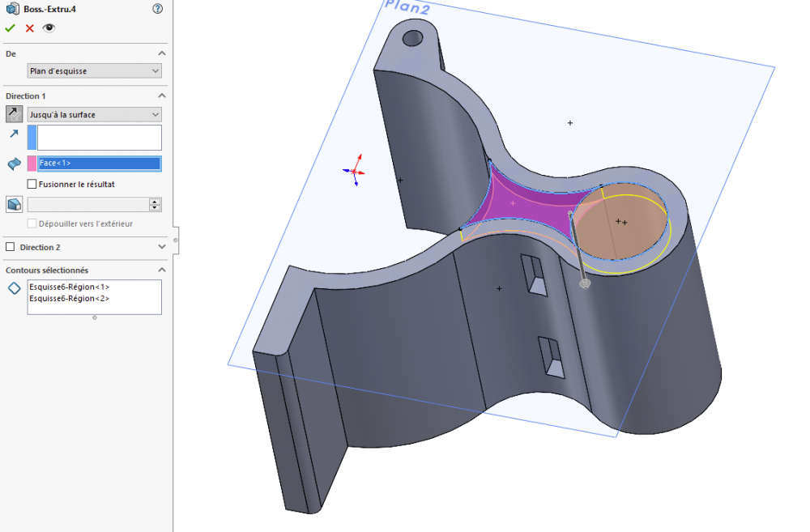Click the face/surface selection icon
810x532 pixels.
14,164
